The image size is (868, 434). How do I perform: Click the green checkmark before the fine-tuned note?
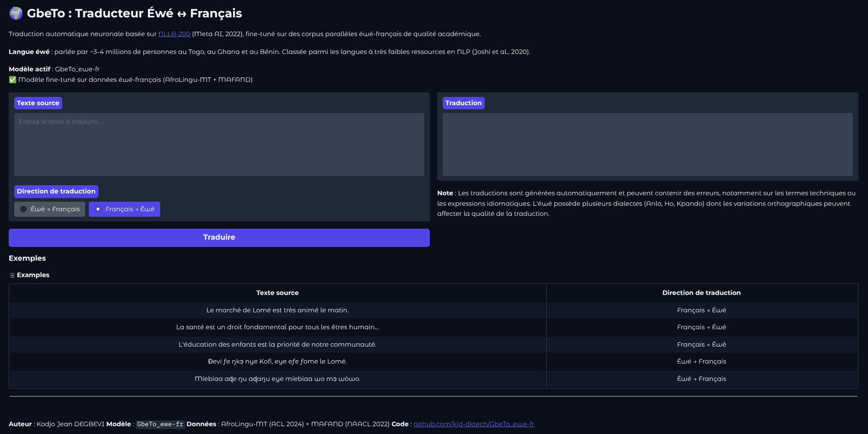pos(12,80)
